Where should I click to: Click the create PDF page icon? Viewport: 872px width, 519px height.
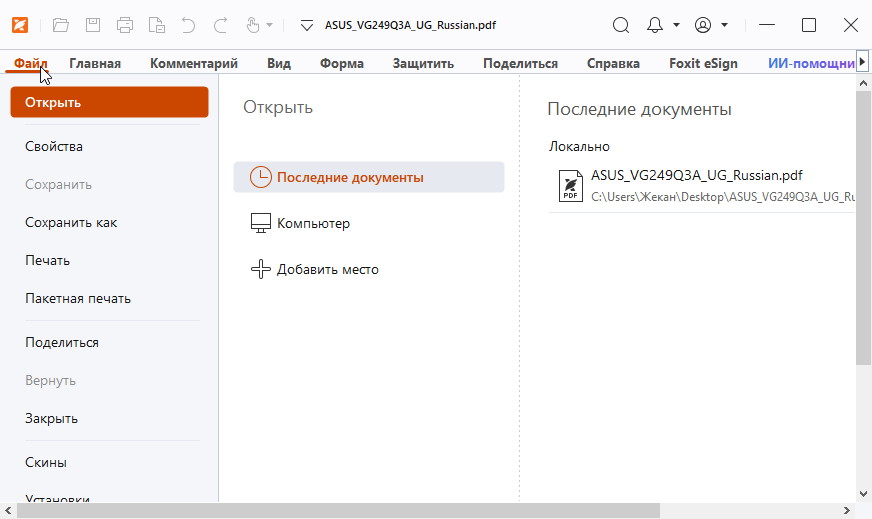tap(157, 25)
